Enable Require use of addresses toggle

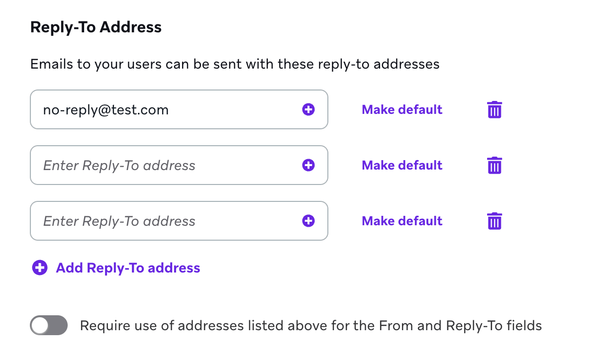click(x=49, y=326)
